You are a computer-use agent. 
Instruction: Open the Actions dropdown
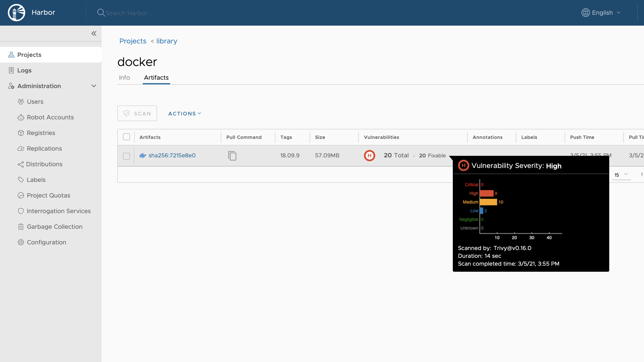coord(184,114)
